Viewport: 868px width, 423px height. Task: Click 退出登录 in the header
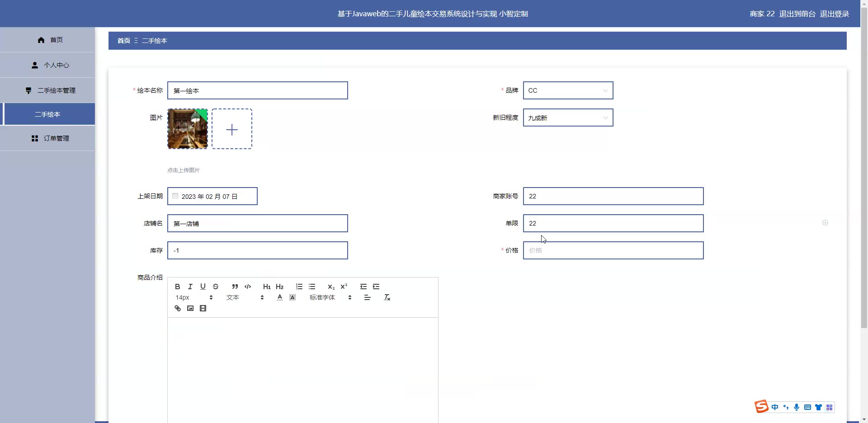point(835,14)
